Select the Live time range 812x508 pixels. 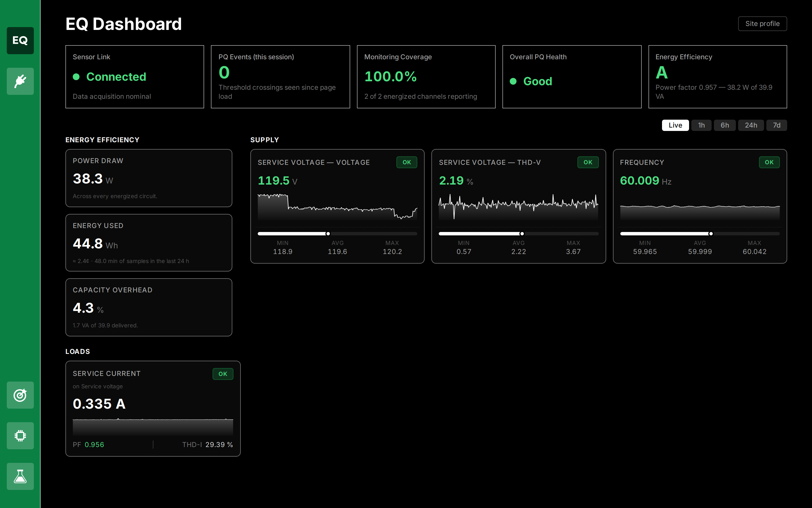tap(675, 125)
